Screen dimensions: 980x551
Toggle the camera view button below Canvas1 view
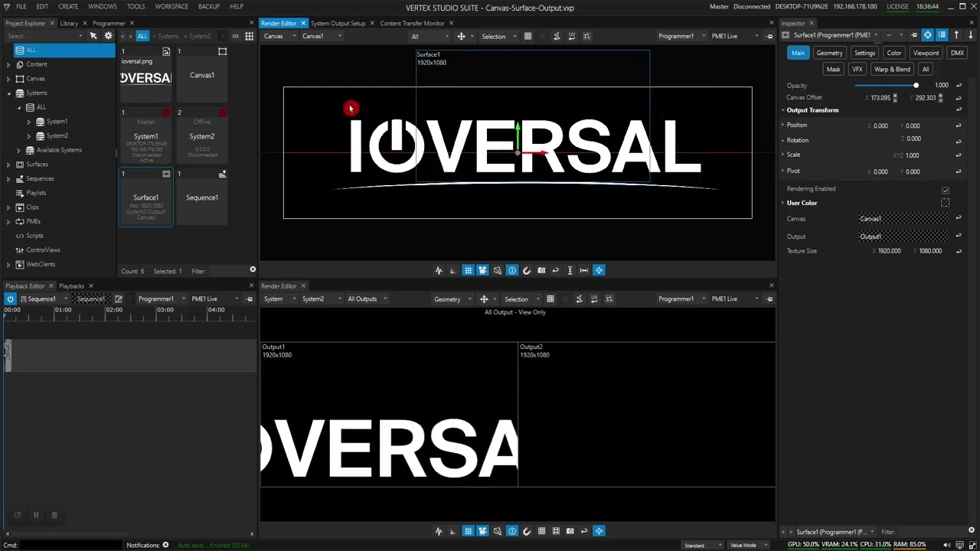(482, 270)
